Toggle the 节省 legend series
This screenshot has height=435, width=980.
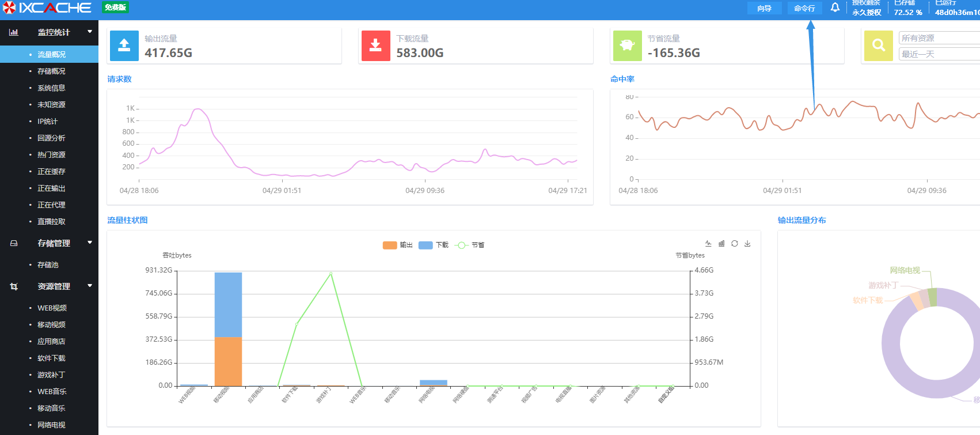pos(469,245)
